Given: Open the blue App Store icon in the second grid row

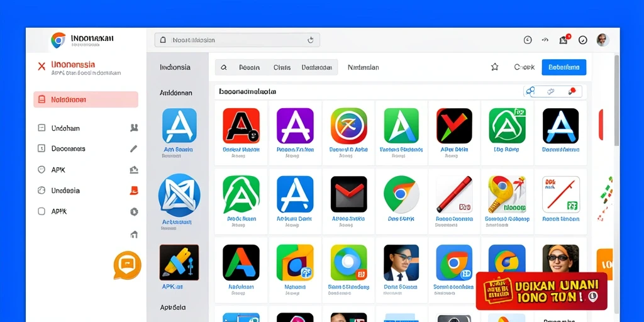Looking at the screenshot, I should (x=295, y=194).
